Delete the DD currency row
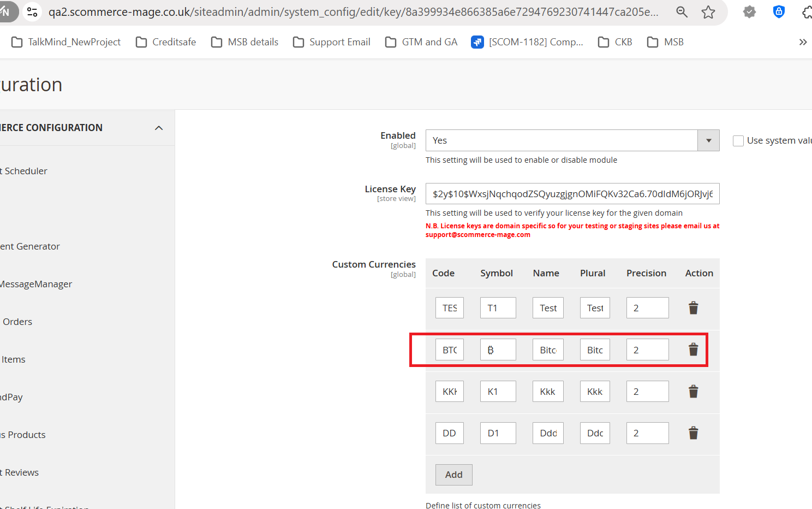 [x=693, y=433]
